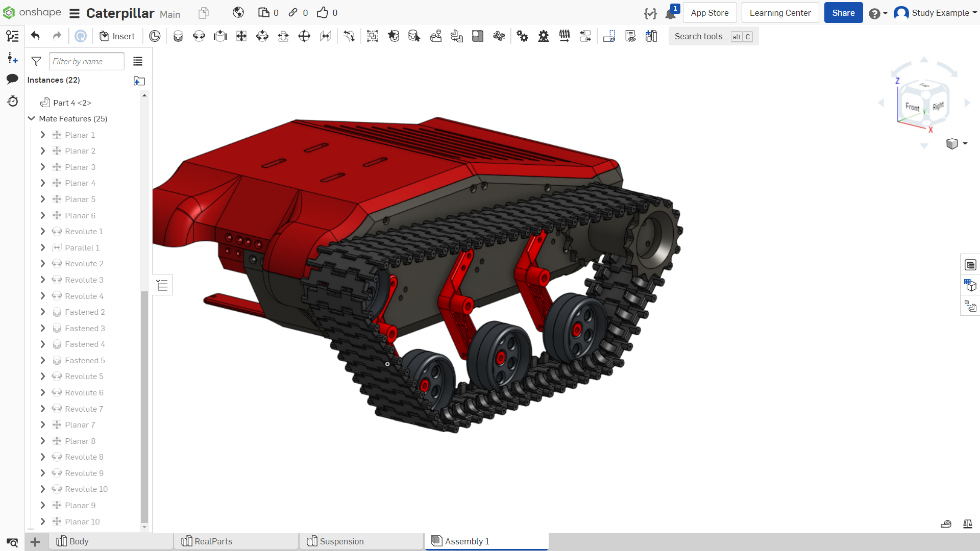Click the toolbar grid icon right of Replicate

[x=478, y=36]
